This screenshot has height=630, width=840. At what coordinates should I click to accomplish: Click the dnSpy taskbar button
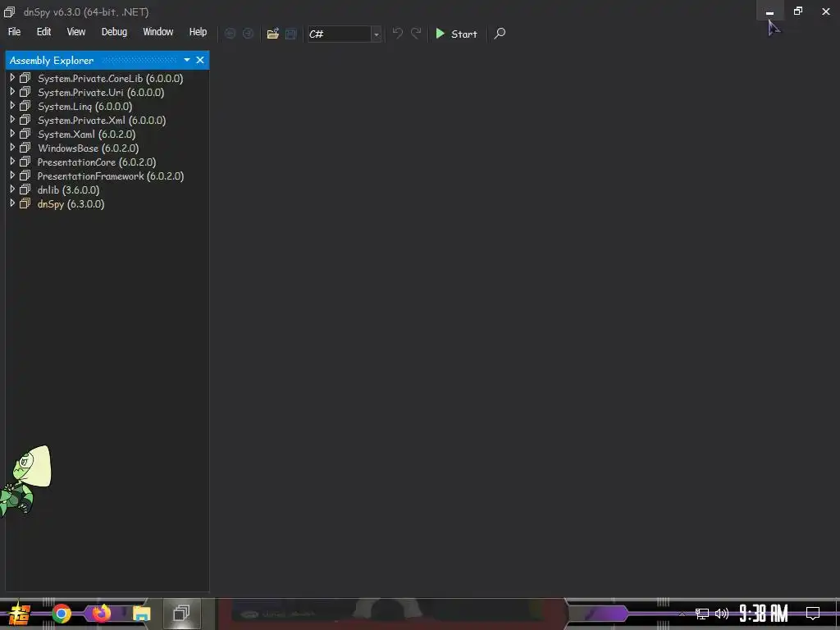(x=181, y=613)
